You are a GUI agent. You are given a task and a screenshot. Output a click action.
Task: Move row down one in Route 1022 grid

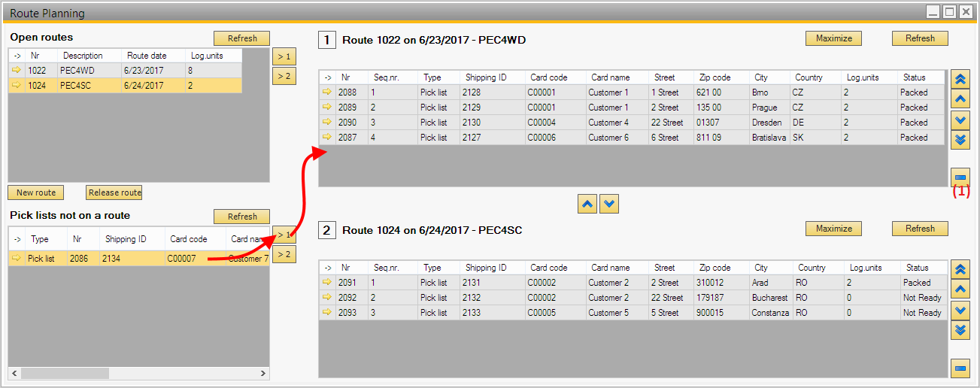pyautogui.click(x=960, y=120)
